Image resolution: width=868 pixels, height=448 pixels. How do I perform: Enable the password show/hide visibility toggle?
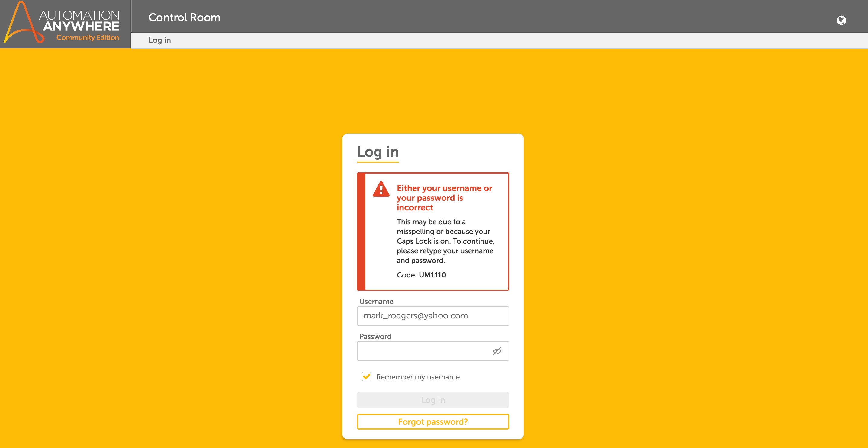(x=497, y=351)
